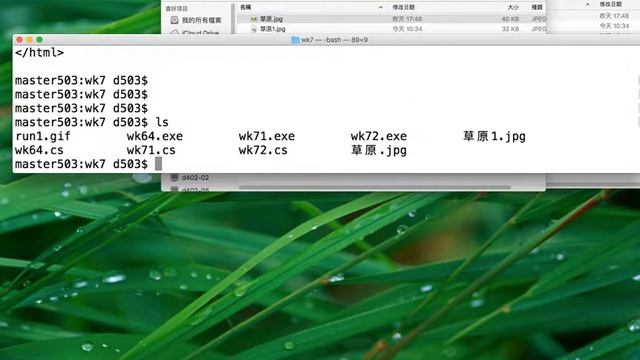Sort Finder list by 修改日期 column

(x=403, y=7)
